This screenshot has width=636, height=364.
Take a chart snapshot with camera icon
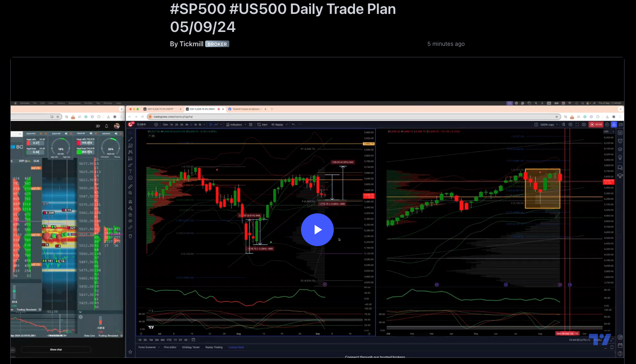[584, 124]
